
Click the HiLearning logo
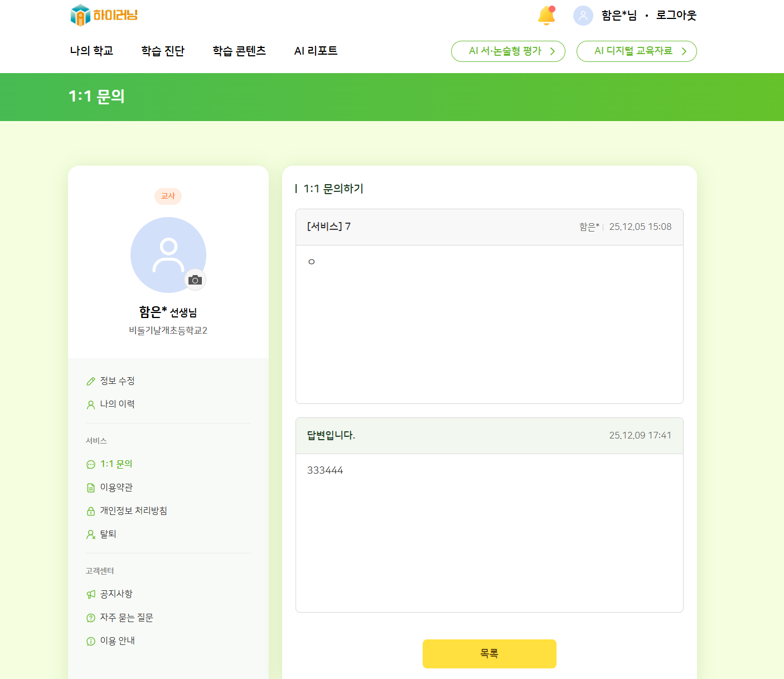coord(104,15)
